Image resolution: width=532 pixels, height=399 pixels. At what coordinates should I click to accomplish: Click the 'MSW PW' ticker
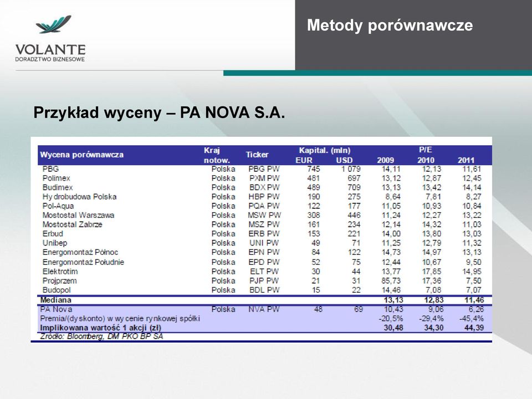264,215
